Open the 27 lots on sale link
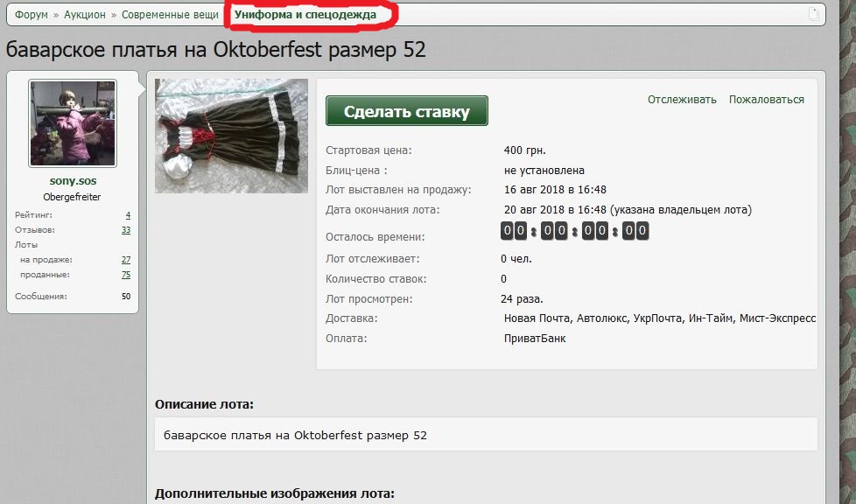The width and height of the screenshot is (856, 504). 126,260
